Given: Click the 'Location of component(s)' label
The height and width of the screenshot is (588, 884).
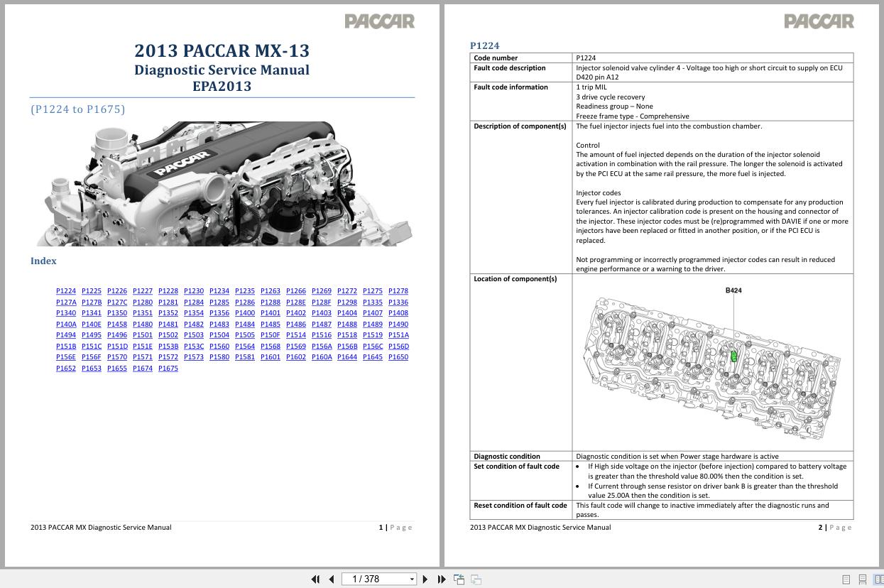Looking at the screenshot, I should pyautogui.click(x=515, y=279).
